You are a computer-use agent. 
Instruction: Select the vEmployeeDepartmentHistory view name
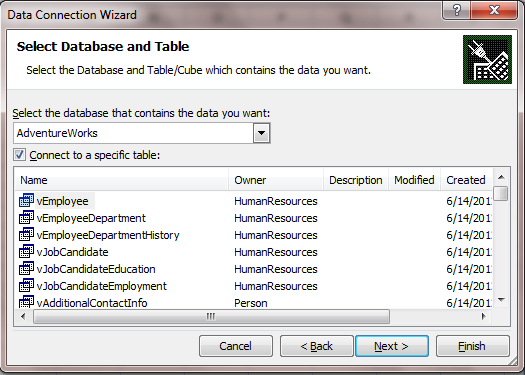[108, 235]
